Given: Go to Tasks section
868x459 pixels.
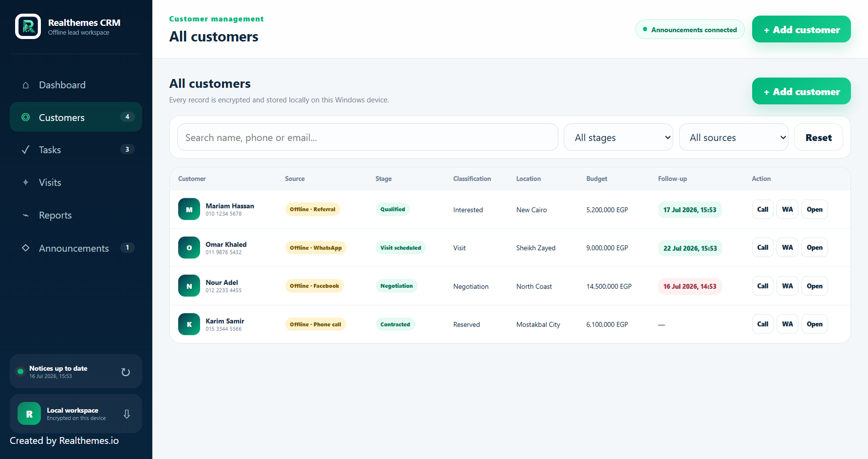Looking at the screenshot, I should [x=76, y=150].
